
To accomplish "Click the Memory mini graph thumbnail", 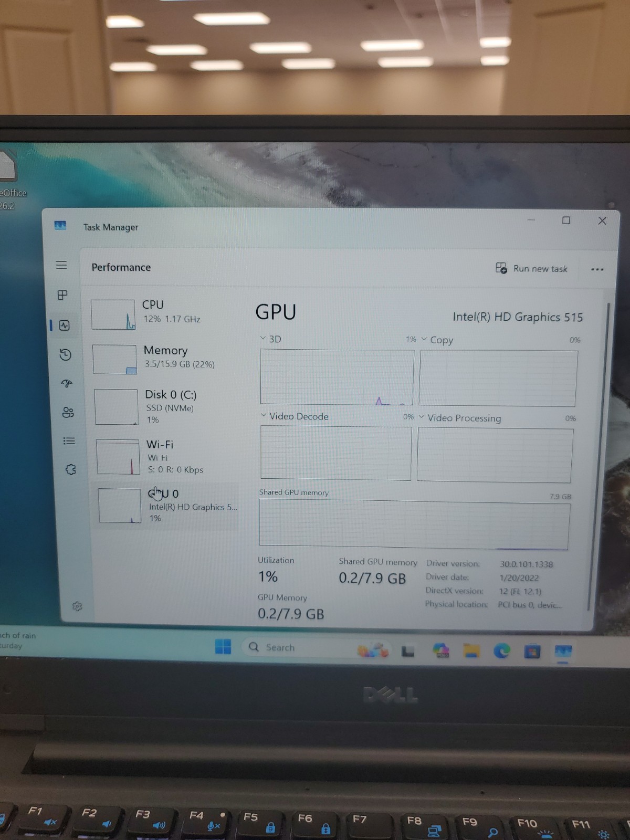I will tap(114, 359).
